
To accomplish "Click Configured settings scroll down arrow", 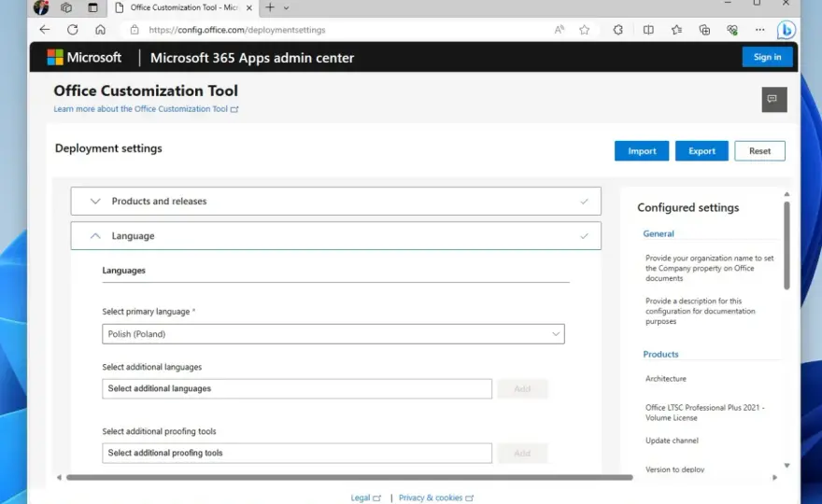I will tap(787, 465).
